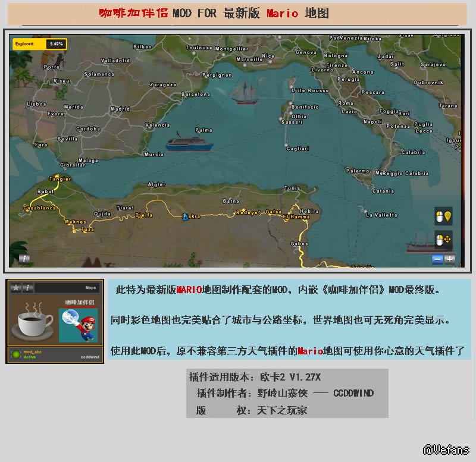
Task: Click the Madrid city label
Action: [x=120, y=109]
